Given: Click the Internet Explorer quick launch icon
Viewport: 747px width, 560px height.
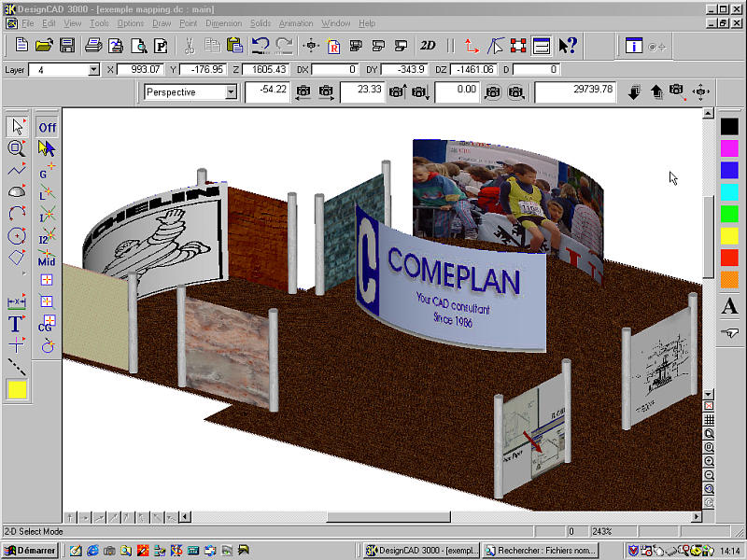Looking at the screenshot, I should pos(92,551).
